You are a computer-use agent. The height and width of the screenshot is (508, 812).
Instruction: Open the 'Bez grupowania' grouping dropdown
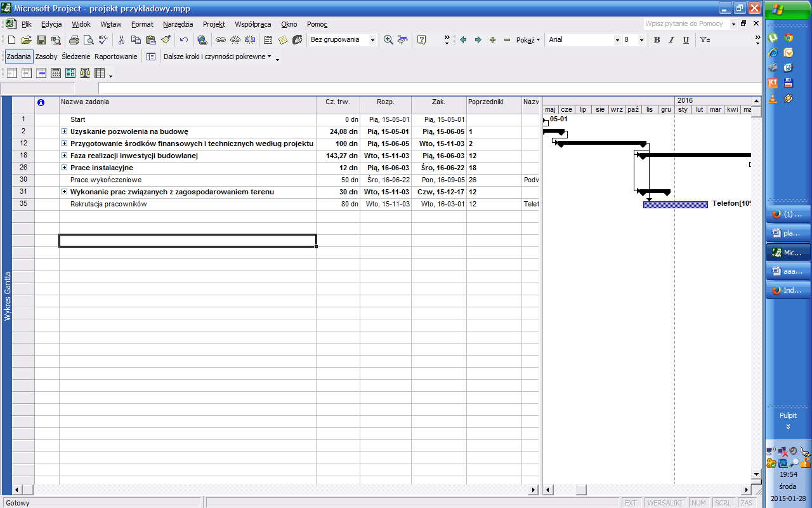tap(372, 40)
